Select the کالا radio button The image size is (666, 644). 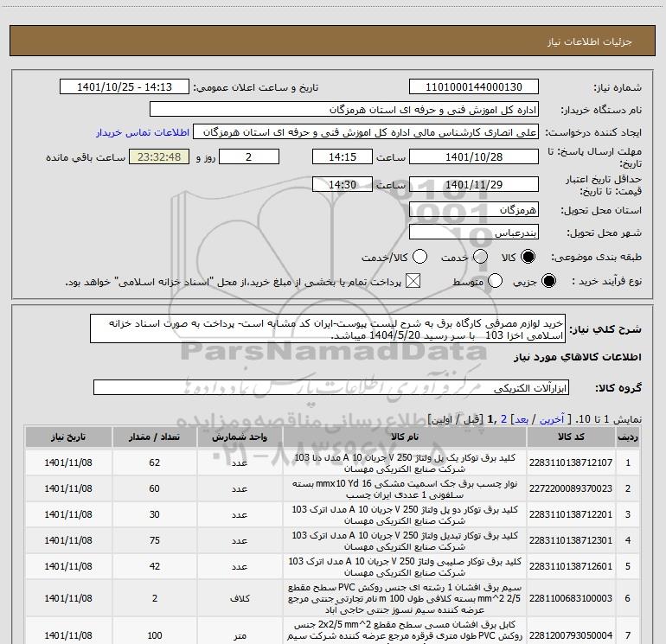click(528, 257)
